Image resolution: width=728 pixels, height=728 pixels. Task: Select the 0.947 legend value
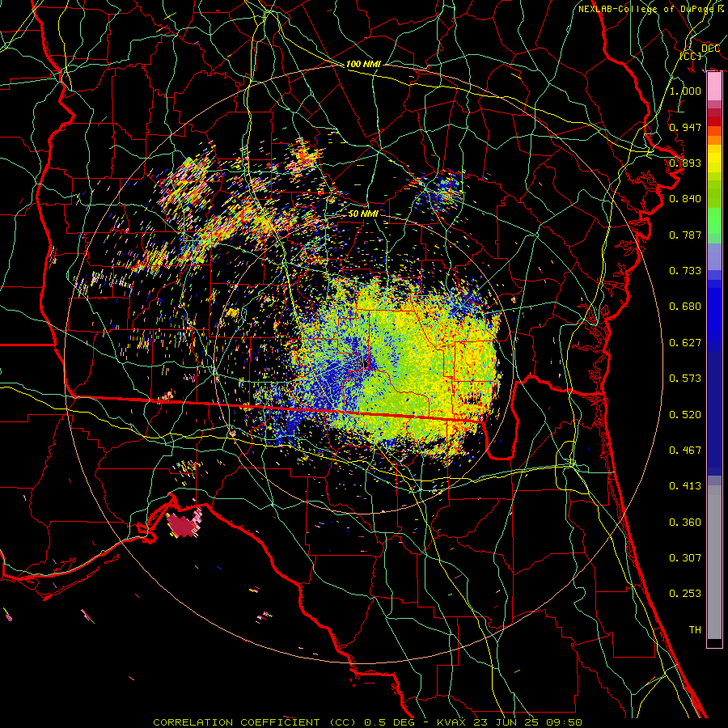(x=685, y=127)
